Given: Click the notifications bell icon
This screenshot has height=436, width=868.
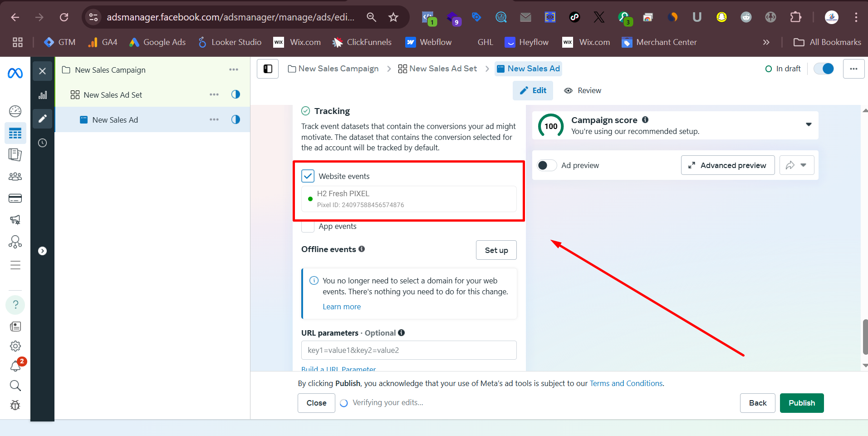Looking at the screenshot, I should click(x=15, y=366).
